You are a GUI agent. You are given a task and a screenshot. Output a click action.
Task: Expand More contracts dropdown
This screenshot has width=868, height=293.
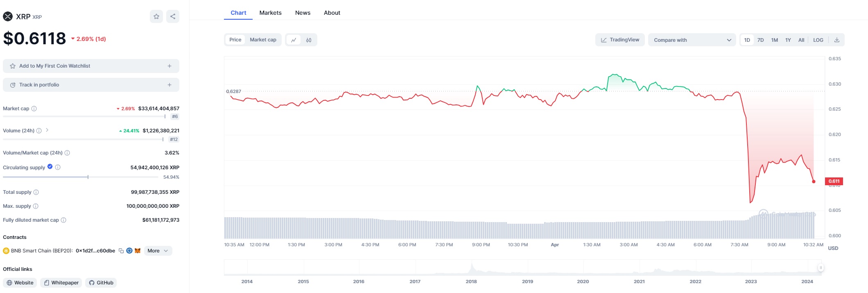(158, 251)
